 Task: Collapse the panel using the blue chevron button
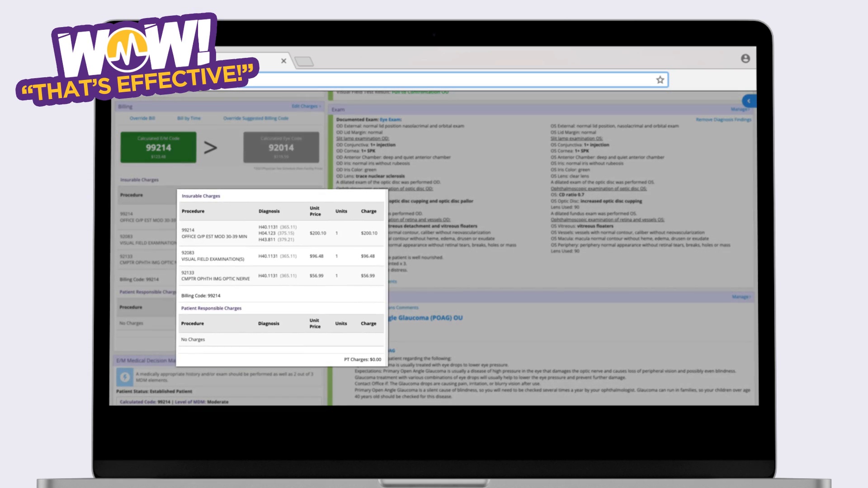coord(749,101)
